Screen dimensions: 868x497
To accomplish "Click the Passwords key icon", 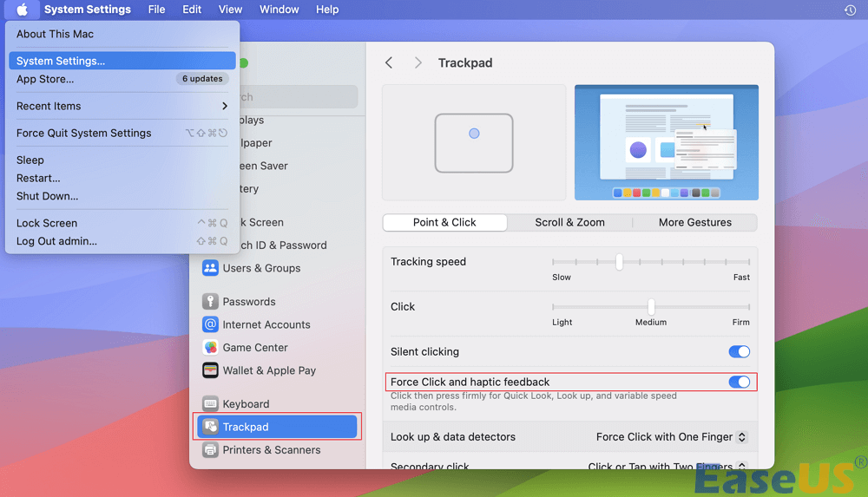I will [x=210, y=302].
